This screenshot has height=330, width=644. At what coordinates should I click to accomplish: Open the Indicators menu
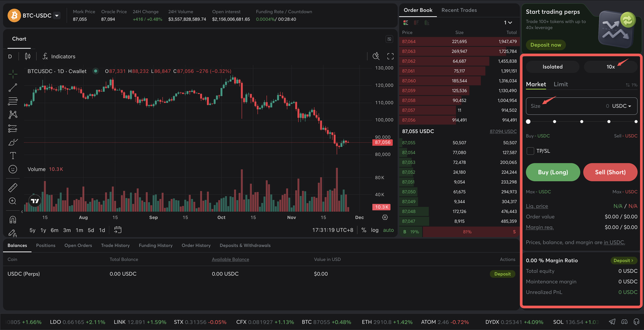click(58, 56)
